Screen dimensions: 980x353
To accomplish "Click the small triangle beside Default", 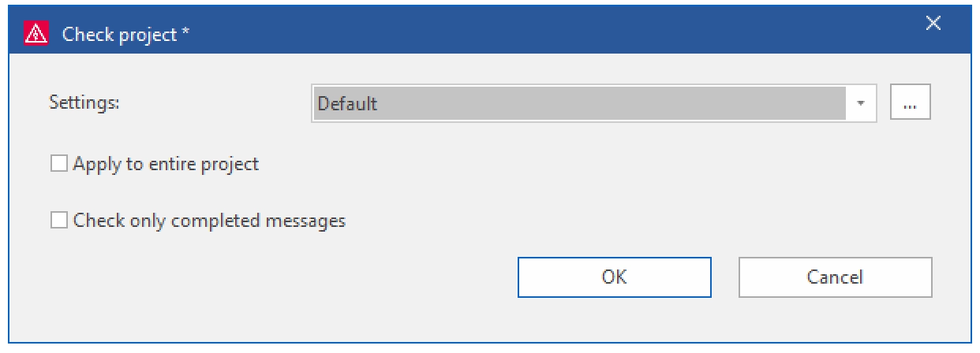I will click(861, 103).
